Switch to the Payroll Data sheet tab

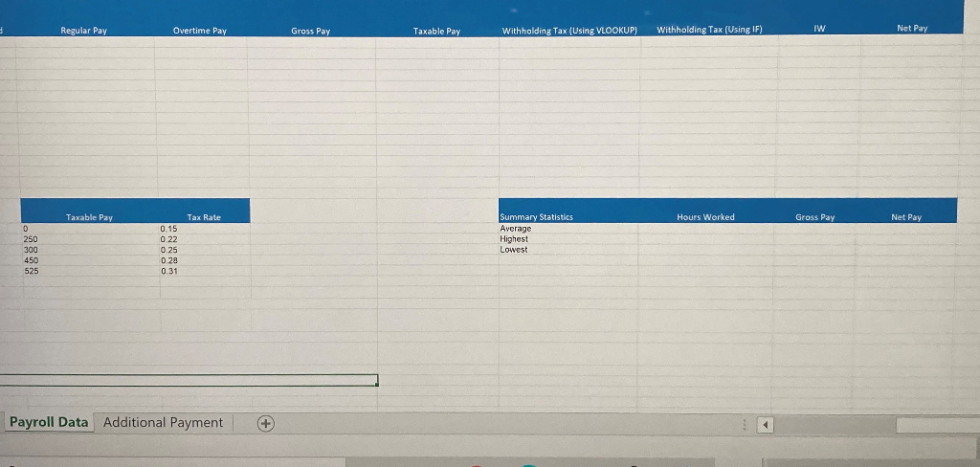(x=49, y=423)
